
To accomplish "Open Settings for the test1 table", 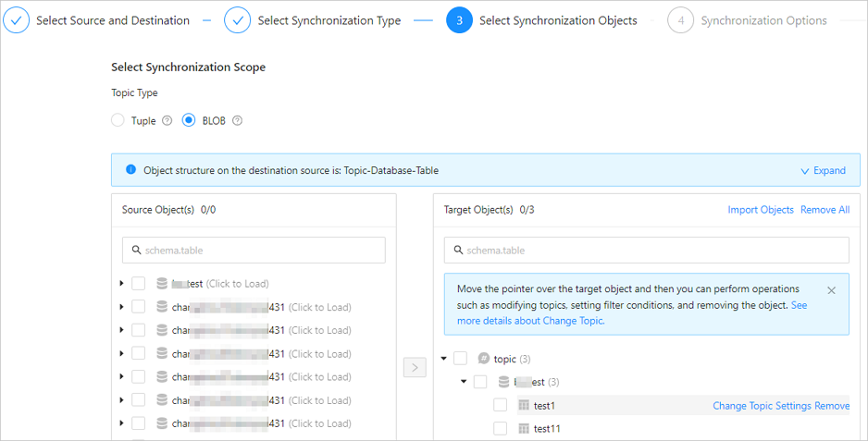I will tap(791, 406).
